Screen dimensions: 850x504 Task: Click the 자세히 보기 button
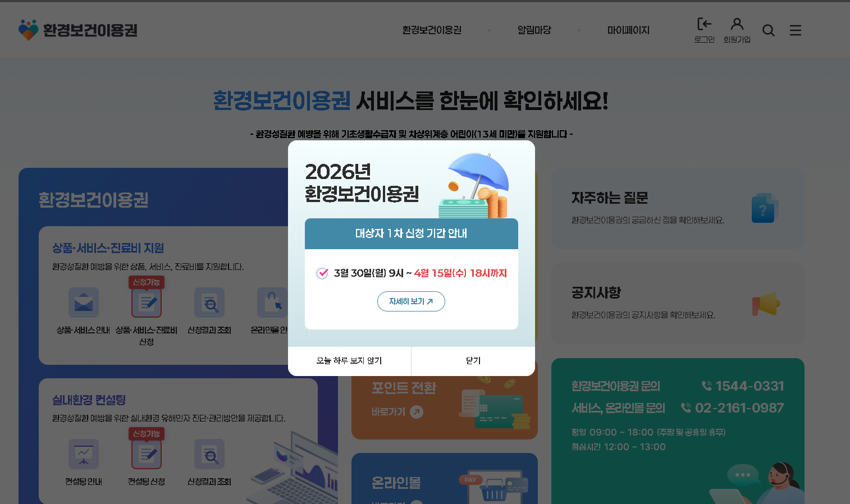tap(411, 301)
